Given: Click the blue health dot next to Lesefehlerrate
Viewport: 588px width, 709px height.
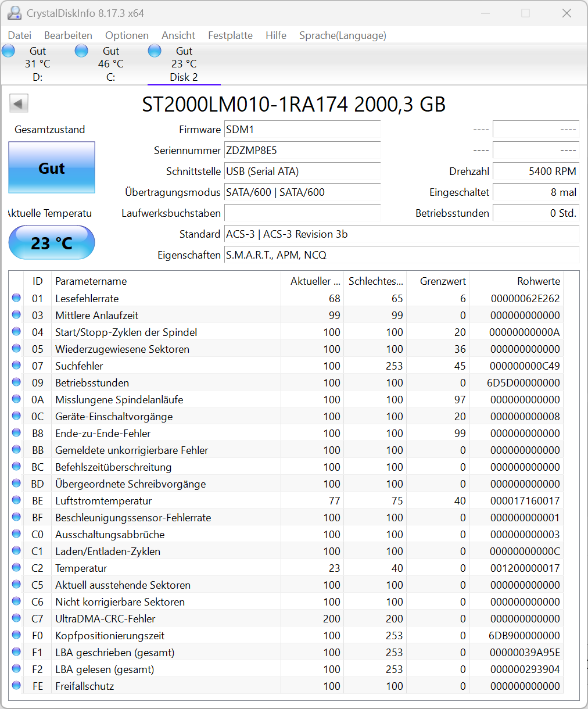Looking at the screenshot, I should click(16, 298).
